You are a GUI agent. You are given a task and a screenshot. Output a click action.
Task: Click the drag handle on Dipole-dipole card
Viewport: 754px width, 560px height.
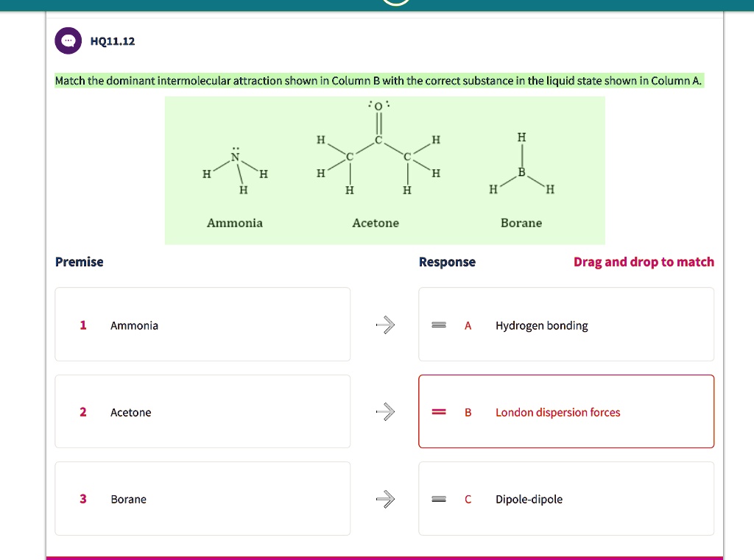click(x=439, y=498)
